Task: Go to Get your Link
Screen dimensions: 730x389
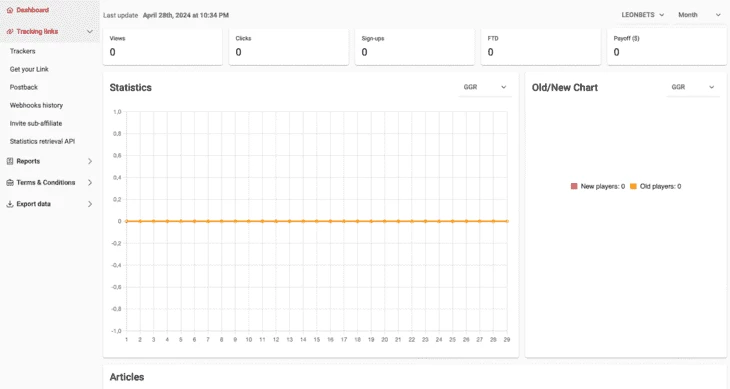Action: [x=29, y=69]
